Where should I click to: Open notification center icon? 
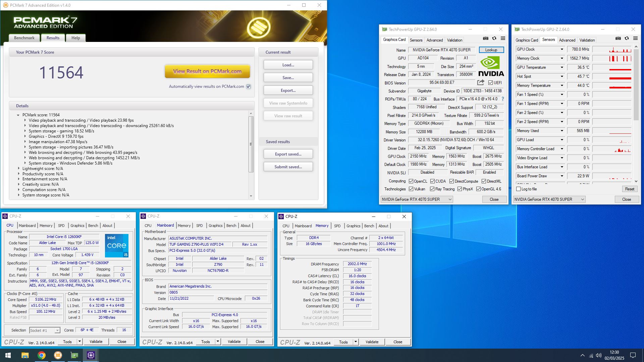pyautogui.click(x=633, y=355)
